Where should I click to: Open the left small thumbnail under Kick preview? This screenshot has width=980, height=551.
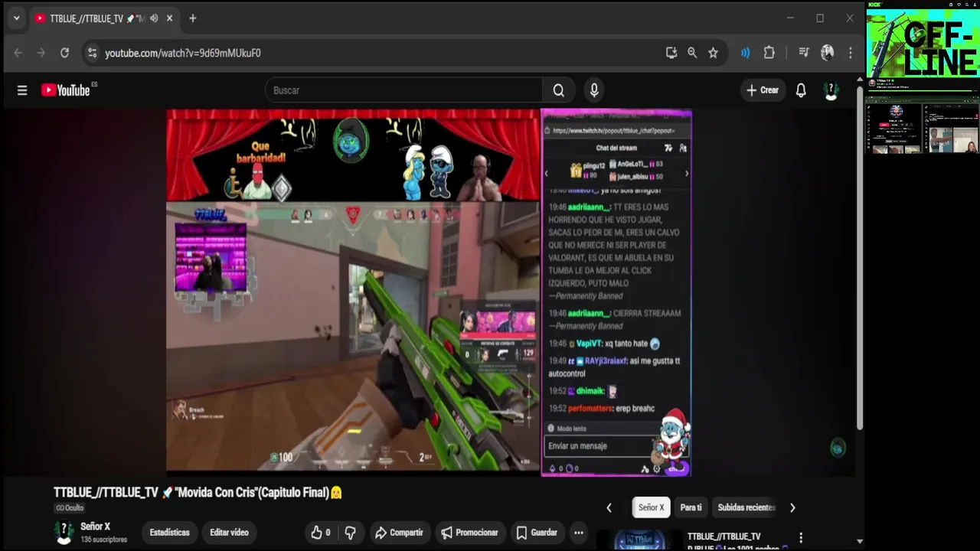click(894, 129)
